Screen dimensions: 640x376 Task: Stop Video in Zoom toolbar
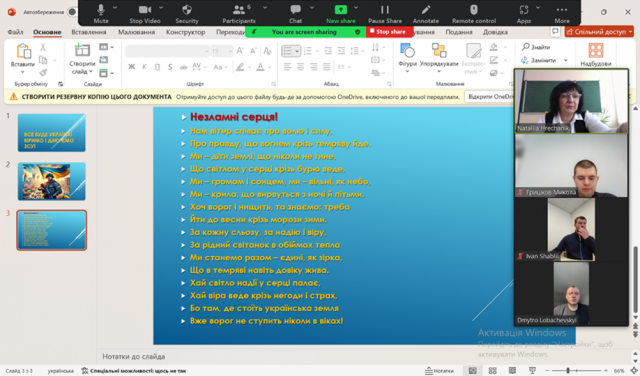pos(145,13)
